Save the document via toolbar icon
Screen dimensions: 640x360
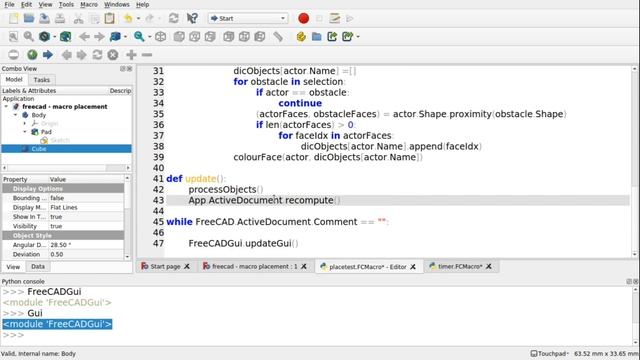point(44,18)
